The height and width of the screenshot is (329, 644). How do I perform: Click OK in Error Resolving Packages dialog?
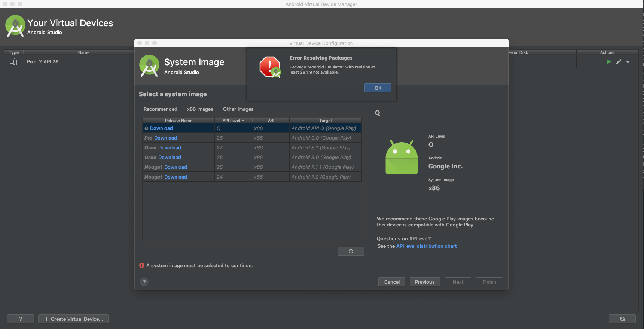(378, 88)
